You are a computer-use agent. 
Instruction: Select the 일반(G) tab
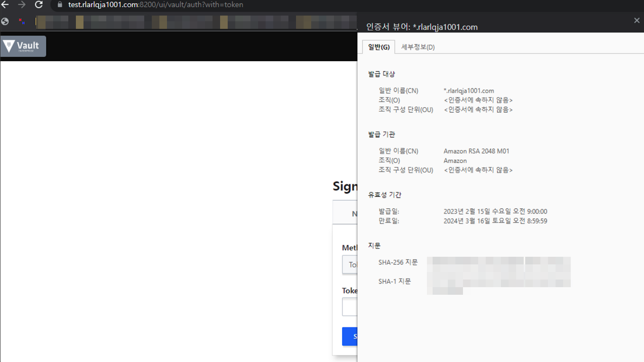378,47
